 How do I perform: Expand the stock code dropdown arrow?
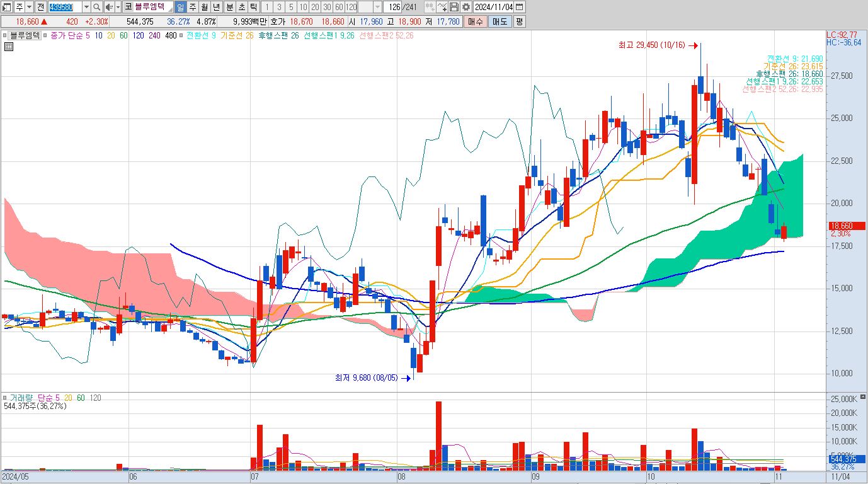pos(86,7)
